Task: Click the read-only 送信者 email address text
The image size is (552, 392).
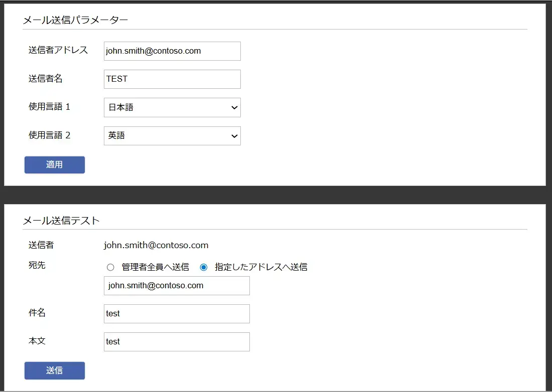Action: coord(156,246)
